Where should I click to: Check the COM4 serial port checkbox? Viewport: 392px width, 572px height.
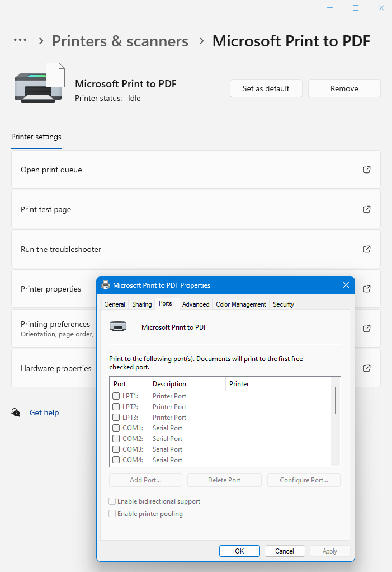pos(116,460)
